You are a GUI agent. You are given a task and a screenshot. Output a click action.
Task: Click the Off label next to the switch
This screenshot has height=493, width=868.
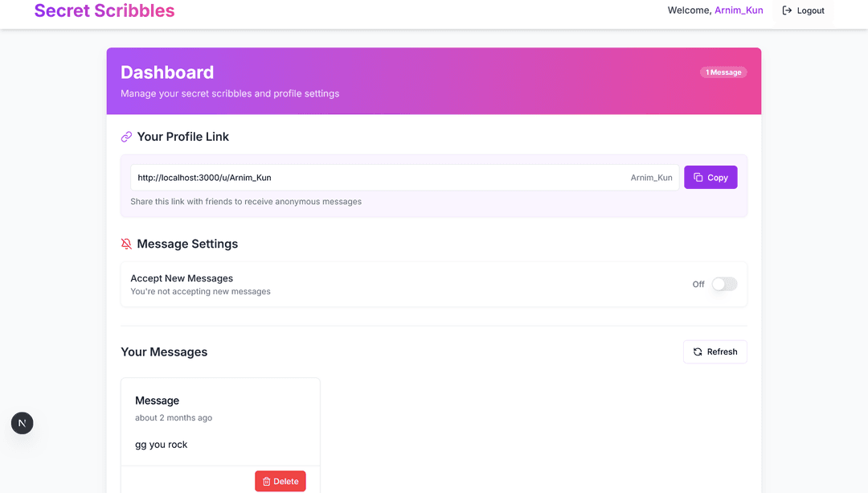[x=698, y=285]
